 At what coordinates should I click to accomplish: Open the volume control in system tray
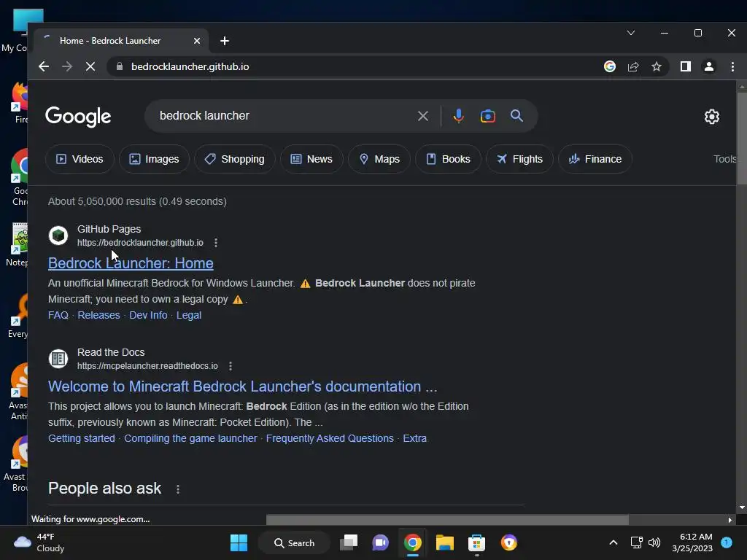[654, 542]
